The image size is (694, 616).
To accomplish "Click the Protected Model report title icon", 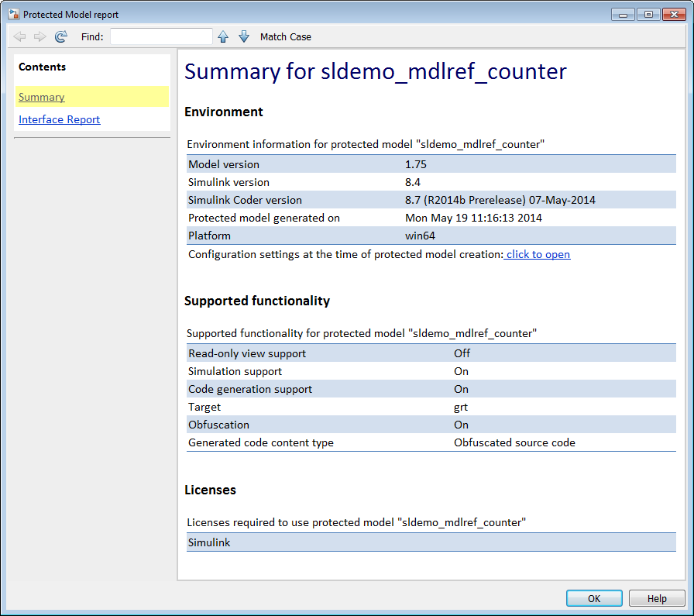I will (x=14, y=14).
